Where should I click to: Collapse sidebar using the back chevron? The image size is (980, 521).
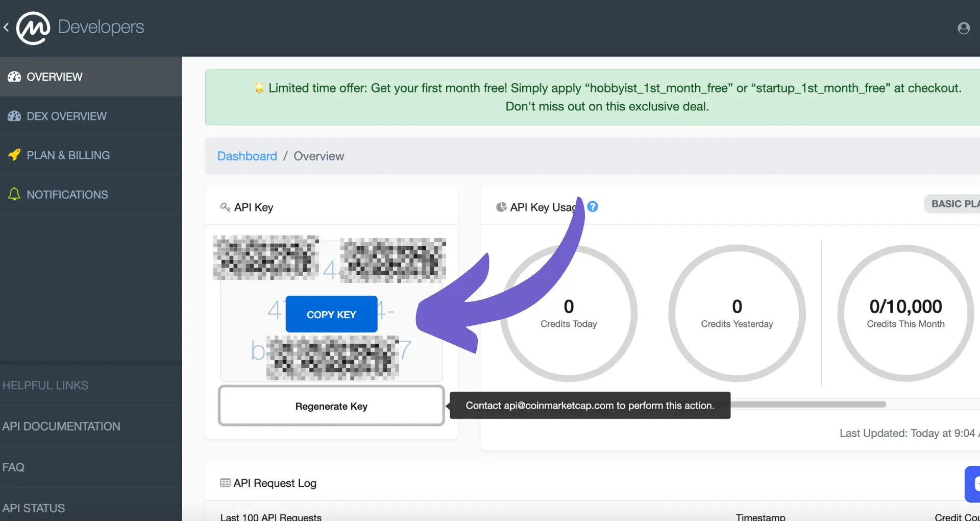pos(6,27)
